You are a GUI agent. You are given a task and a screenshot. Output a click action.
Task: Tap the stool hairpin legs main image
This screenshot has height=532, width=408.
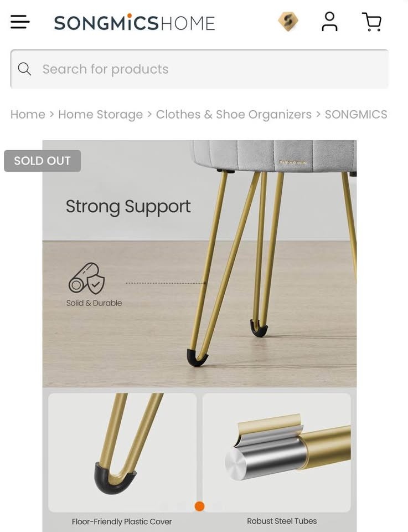(x=199, y=264)
